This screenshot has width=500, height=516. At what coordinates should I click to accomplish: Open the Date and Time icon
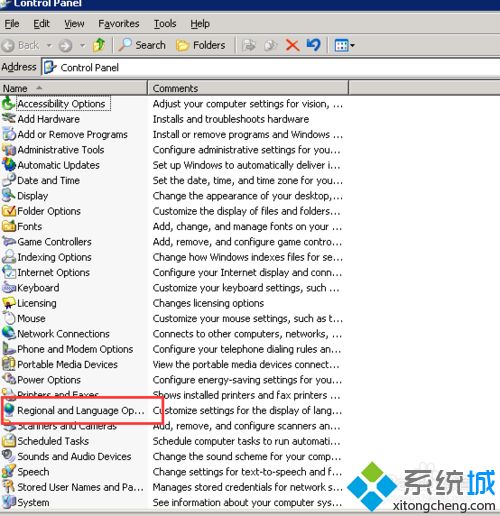tap(8, 180)
